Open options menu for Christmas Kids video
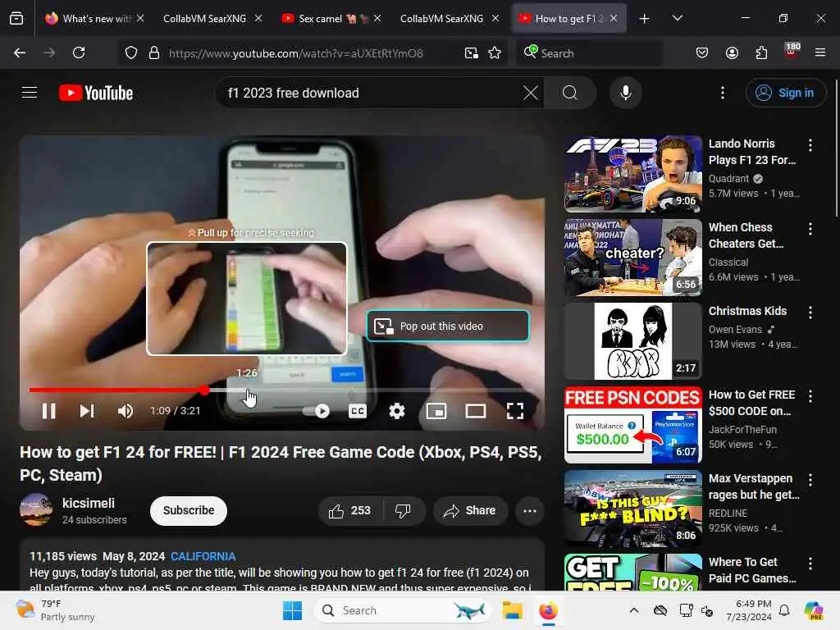840x630 pixels. (x=810, y=313)
